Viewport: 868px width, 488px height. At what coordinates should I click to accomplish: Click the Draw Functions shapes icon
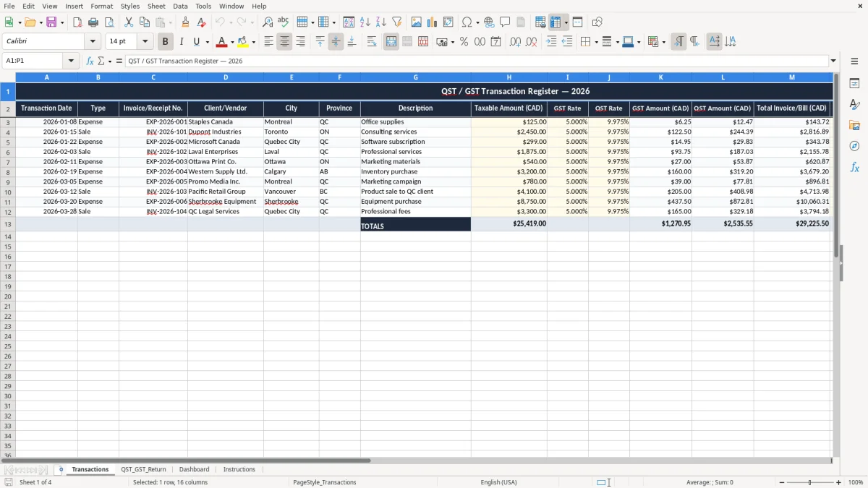(x=597, y=22)
